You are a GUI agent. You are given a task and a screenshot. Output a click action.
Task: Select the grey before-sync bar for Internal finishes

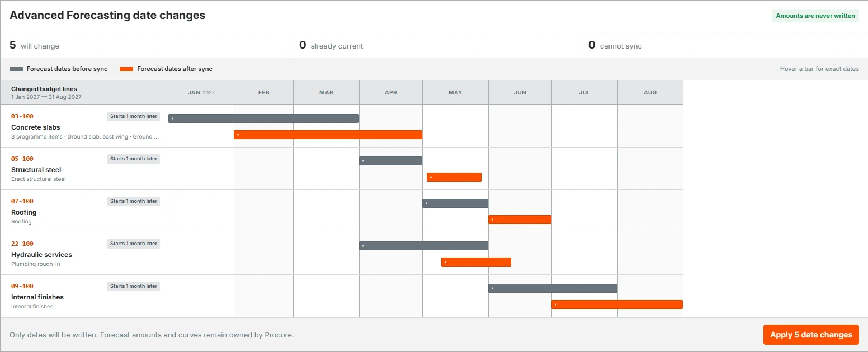[x=553, y=288]
